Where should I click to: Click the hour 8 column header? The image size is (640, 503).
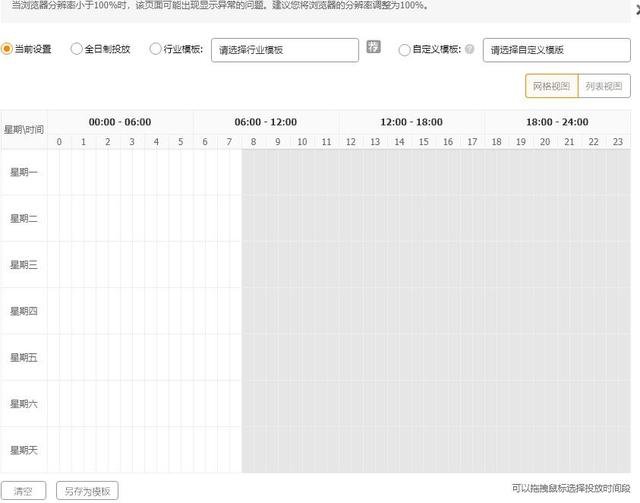253,142
